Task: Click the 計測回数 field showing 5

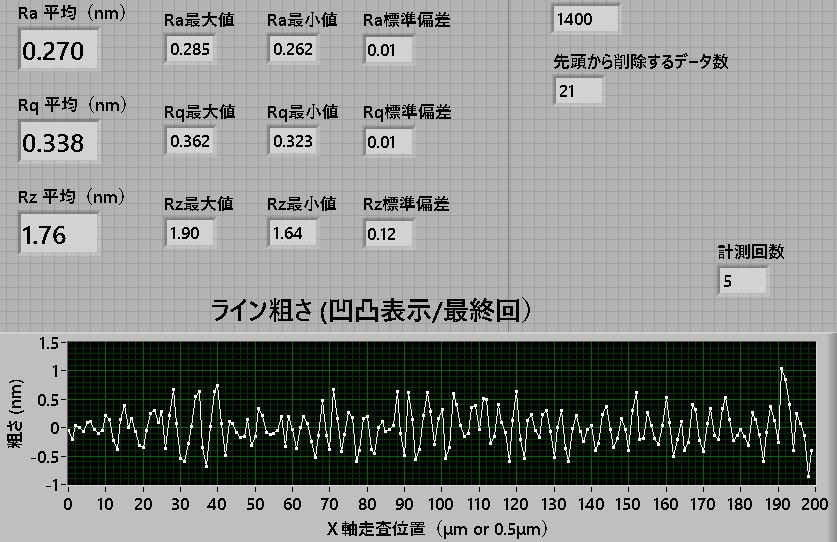Action: coord(742,281)
